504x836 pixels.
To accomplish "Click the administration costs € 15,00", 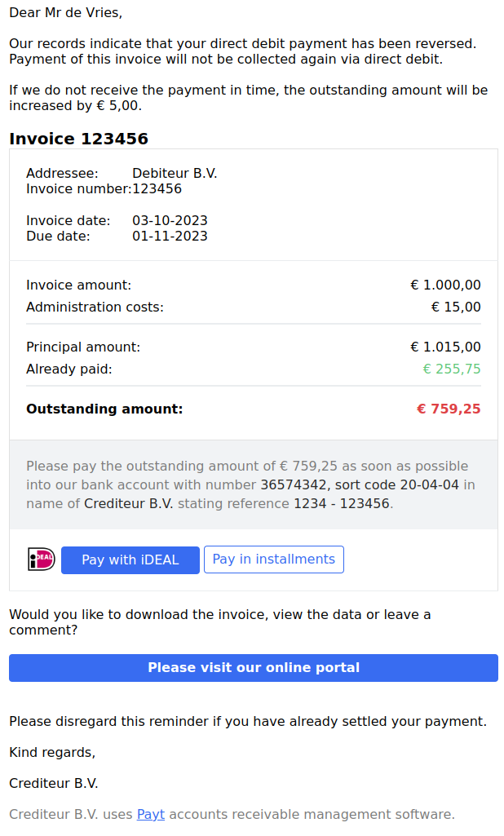I will pyautogui.click(x=456, y=307).
